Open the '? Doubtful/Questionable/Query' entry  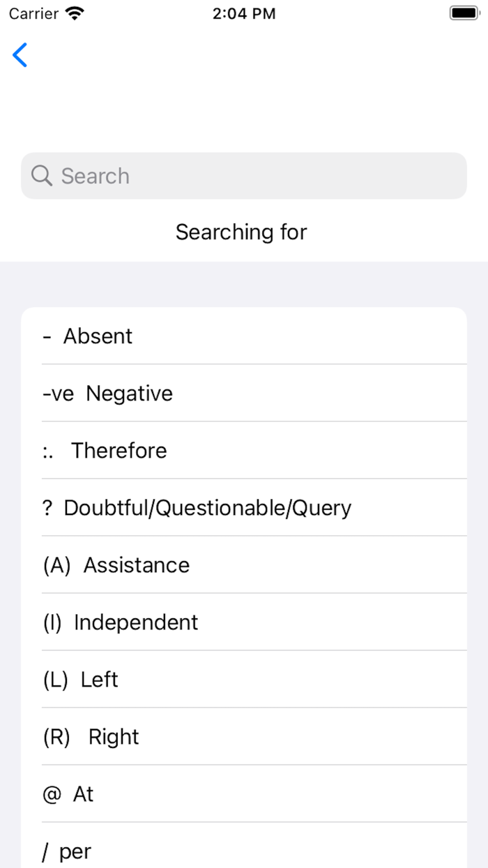pyautogui.click(x=244, y=507)
